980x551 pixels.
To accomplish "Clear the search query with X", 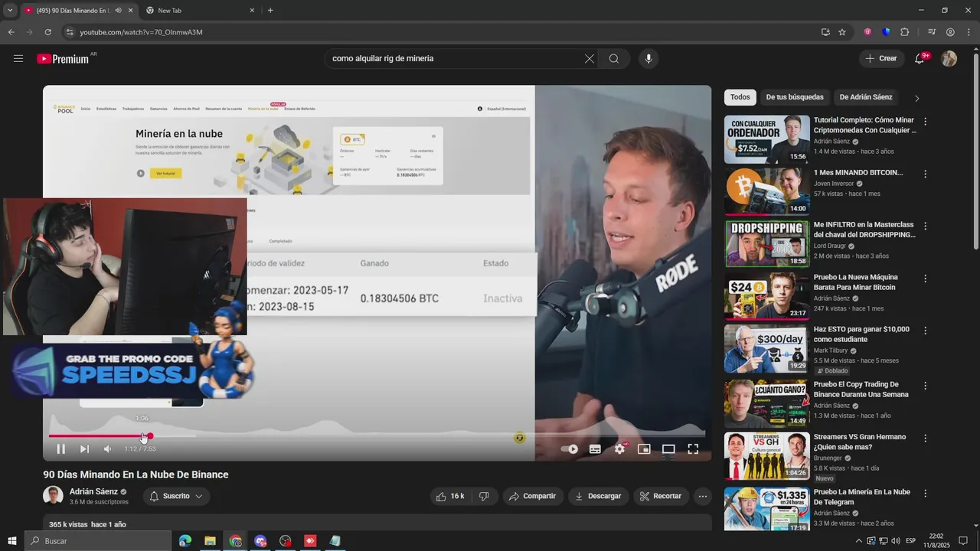I will click(x=590, y=59).
